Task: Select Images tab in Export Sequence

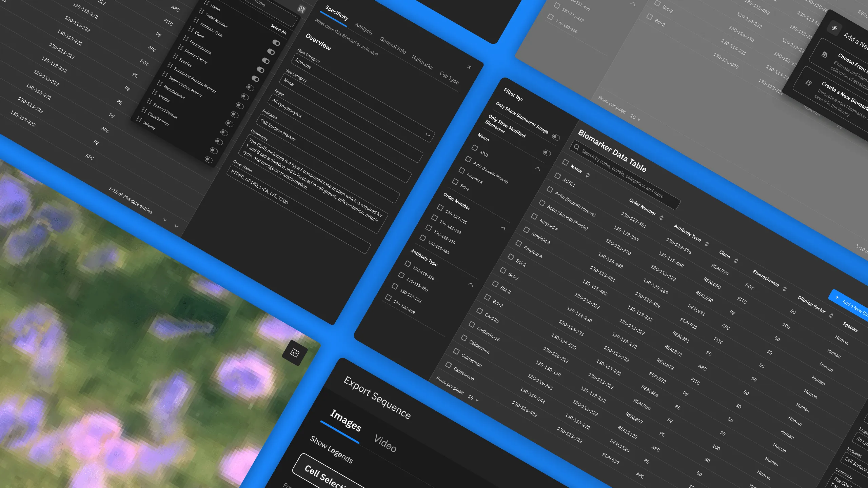Action: pyautogui.click(x=346, y=420)
